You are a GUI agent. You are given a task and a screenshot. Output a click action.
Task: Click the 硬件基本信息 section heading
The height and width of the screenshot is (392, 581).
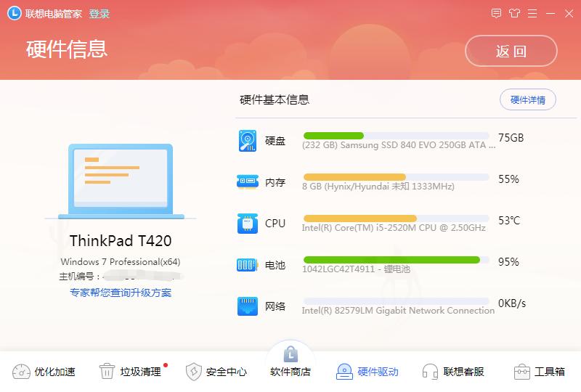point(275,99)
